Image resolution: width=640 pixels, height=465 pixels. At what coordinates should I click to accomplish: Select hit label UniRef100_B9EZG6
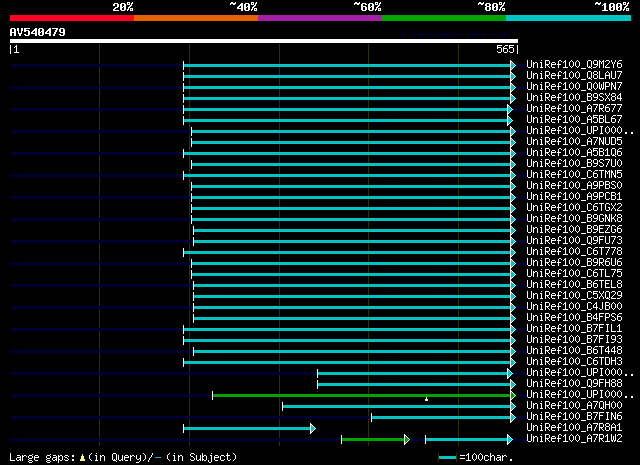pyautogui.click(x=574, y=229)
